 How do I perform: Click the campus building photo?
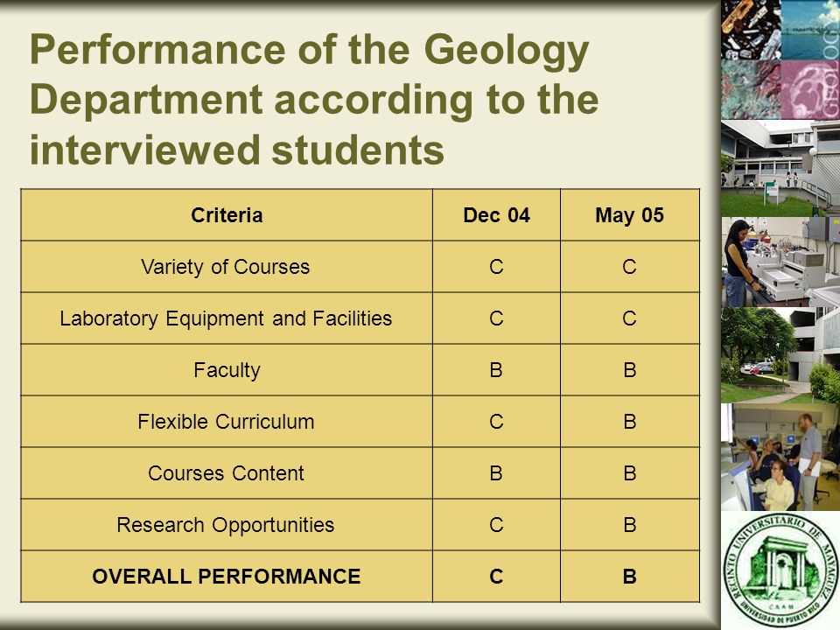pos(780,168)
